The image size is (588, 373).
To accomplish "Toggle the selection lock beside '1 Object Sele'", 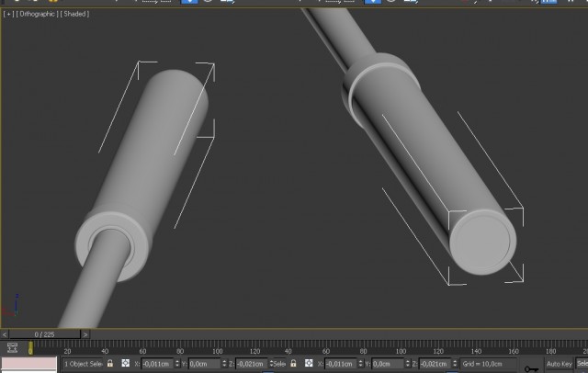I will pyautogui.click(x=110, y=363).
